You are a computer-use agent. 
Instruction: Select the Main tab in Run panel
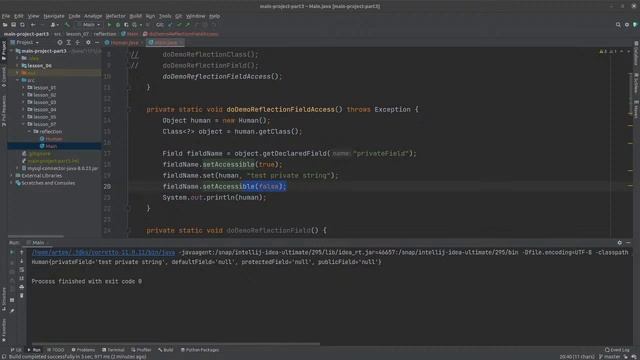[38, 242]
